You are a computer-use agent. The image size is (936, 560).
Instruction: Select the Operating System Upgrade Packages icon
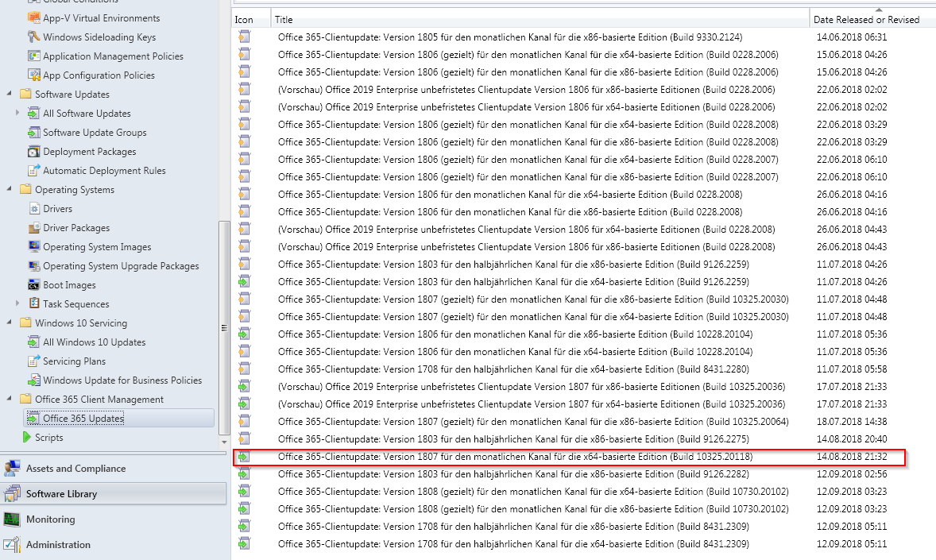[34, 266]
